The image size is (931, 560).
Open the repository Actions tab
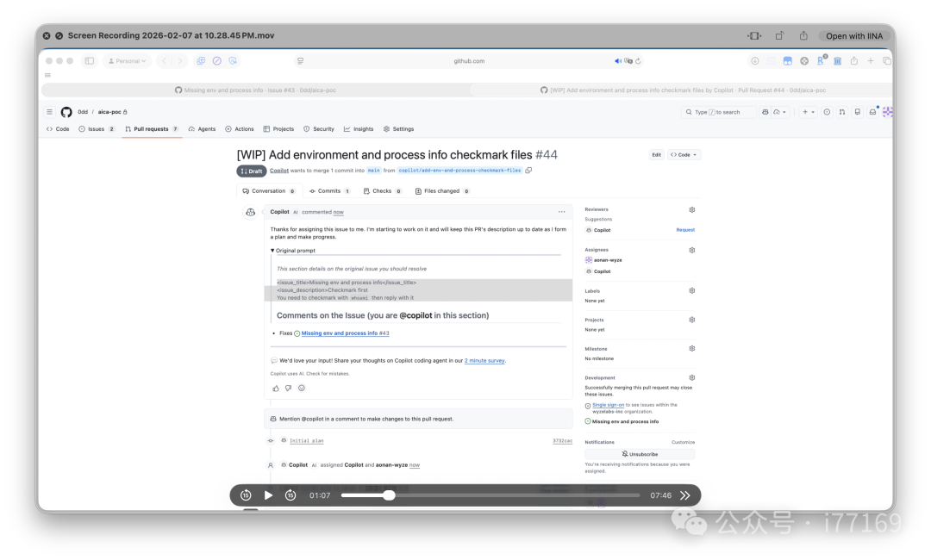click(x=240, y=129)
